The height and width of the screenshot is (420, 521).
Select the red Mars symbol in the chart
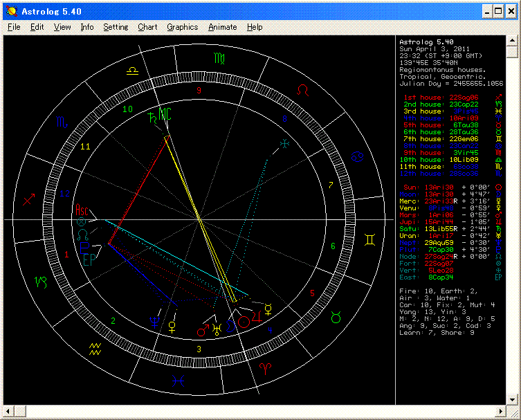[204, 330]
